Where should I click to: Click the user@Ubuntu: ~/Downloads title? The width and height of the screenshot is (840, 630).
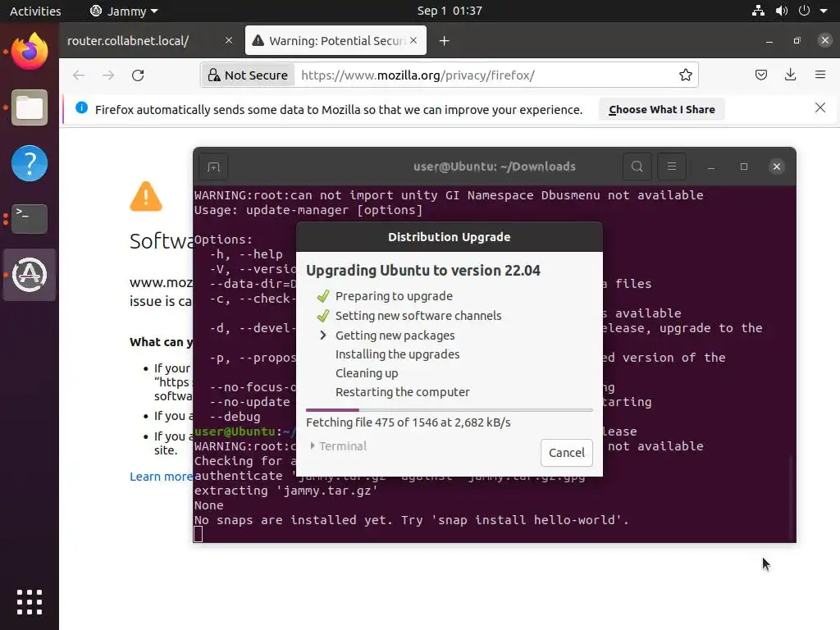pos(495,167)
